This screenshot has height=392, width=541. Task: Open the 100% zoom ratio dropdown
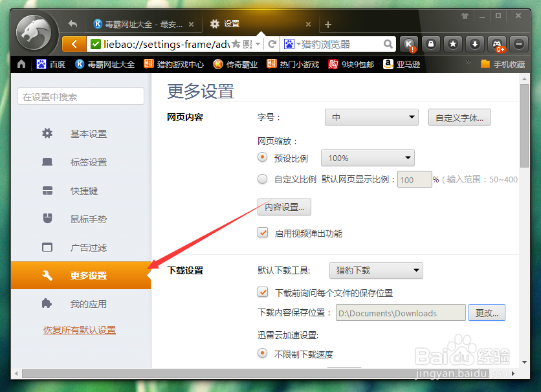[x=368, y=158]
